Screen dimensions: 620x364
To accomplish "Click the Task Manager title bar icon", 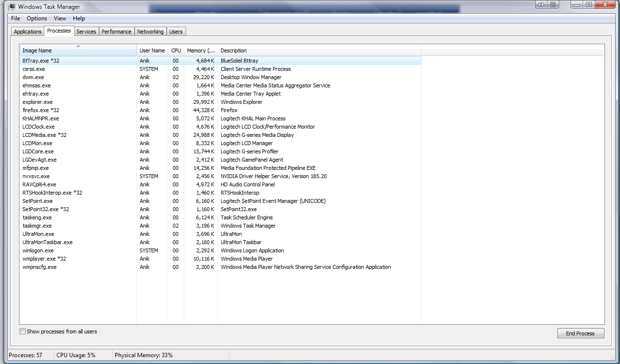I will (12, 7).
